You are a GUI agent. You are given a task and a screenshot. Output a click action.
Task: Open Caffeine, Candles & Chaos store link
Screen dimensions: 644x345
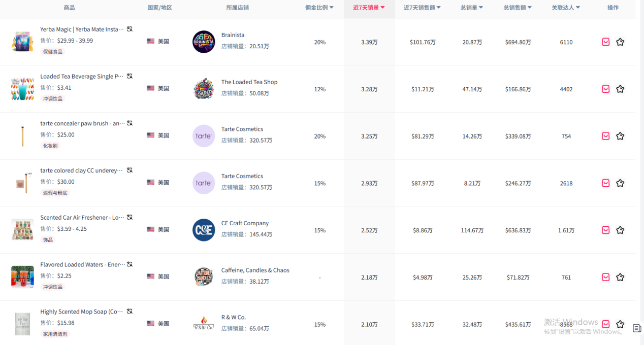[255, 270]
